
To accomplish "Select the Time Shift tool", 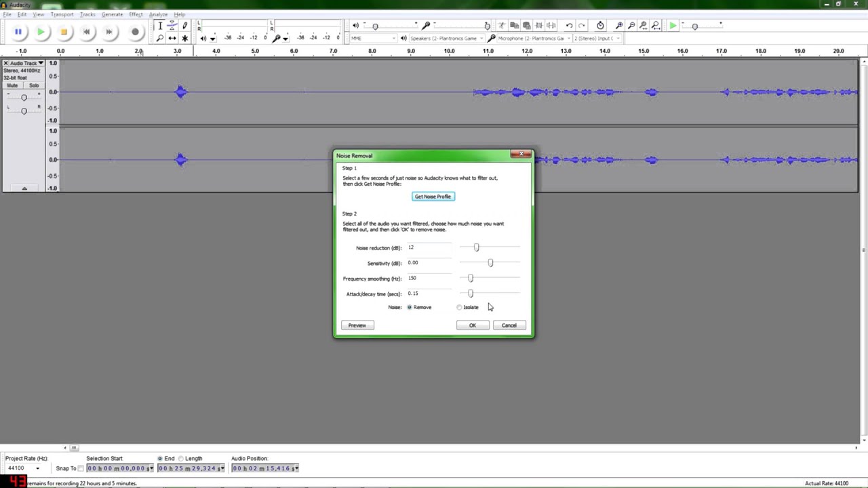I will tap(172, 38).
